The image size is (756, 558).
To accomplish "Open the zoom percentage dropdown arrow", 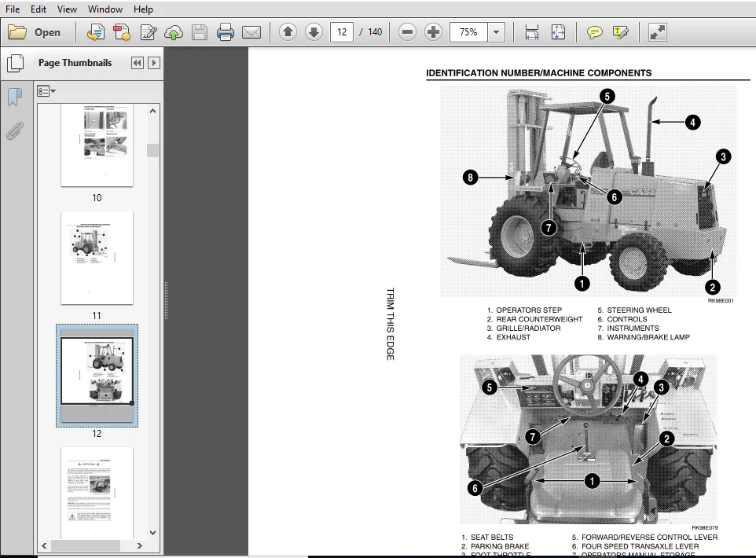I will [x=496, y=32].
